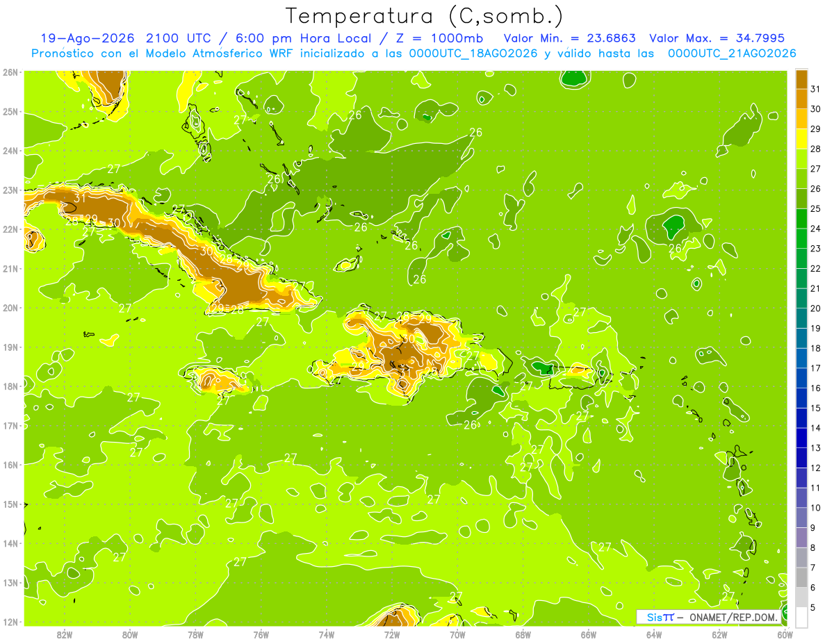Click the colorbar scale value 31

816,89
